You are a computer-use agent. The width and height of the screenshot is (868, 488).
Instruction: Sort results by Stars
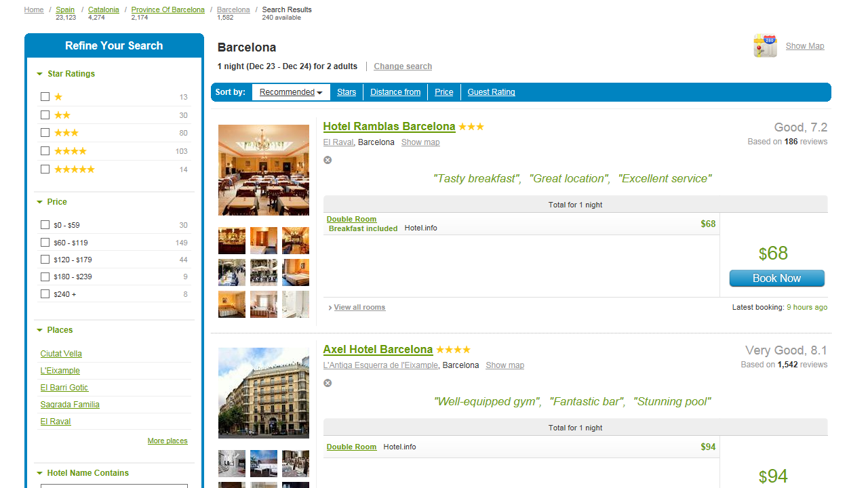pyautogui.click(x=347, y=92)
